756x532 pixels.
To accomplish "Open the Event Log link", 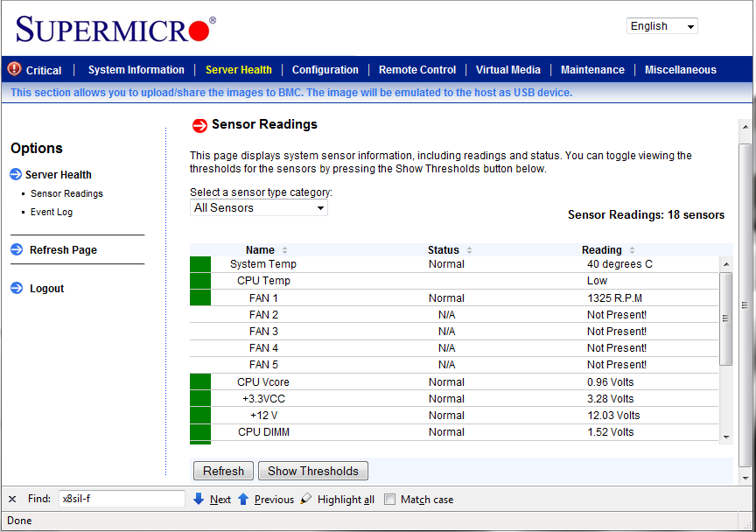I will 52,212.
